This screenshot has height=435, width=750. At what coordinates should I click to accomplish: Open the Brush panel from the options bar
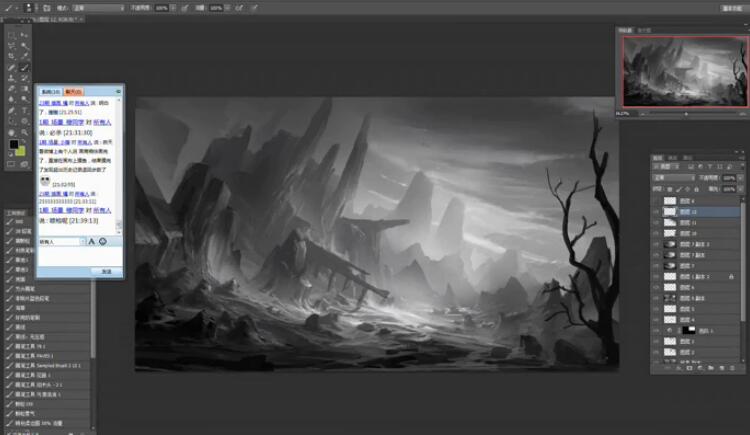tap(47, 8)
